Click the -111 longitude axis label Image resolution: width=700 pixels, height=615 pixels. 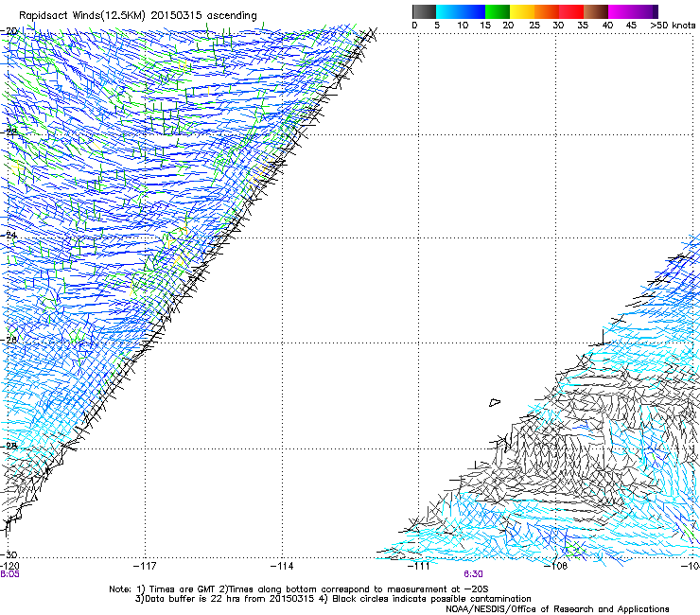pos(418,567)
